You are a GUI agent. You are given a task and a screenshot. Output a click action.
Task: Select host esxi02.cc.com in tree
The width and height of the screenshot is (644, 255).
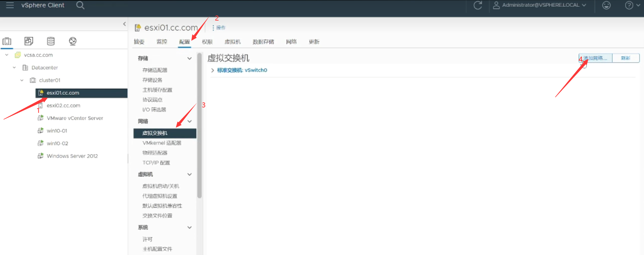click(63, 105)
